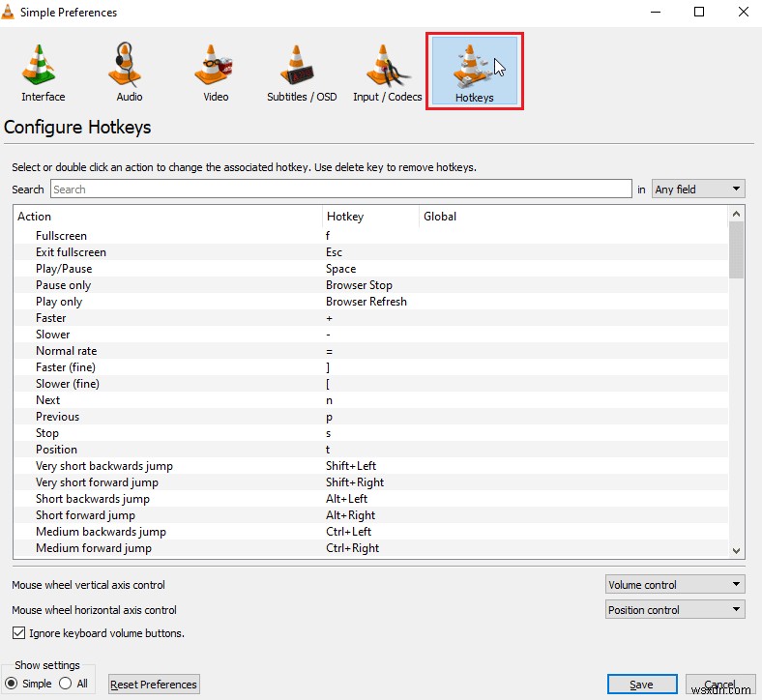The image size is (762, 700).
Task: Click the VLC cone icon in title bar
Action: (x=8, y=12)
